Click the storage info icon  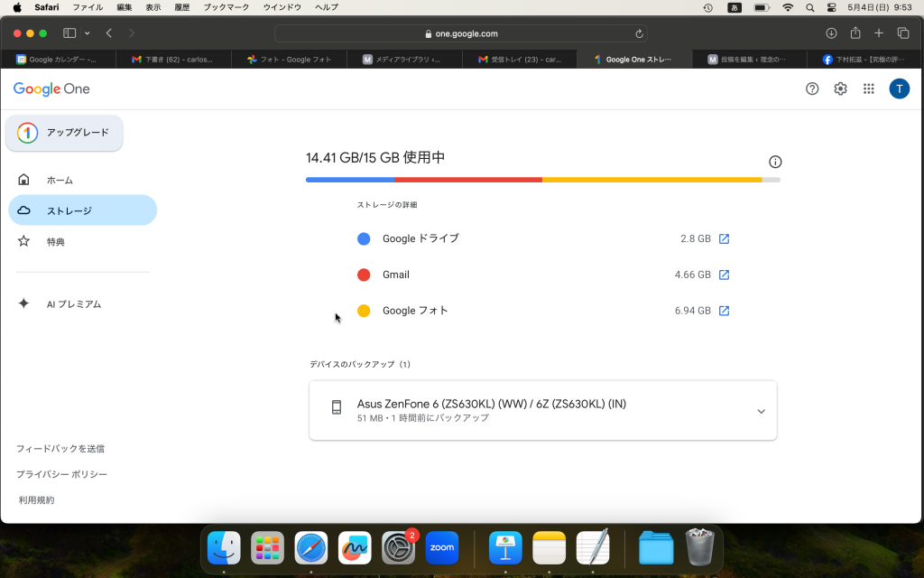(x=775, y=162)
